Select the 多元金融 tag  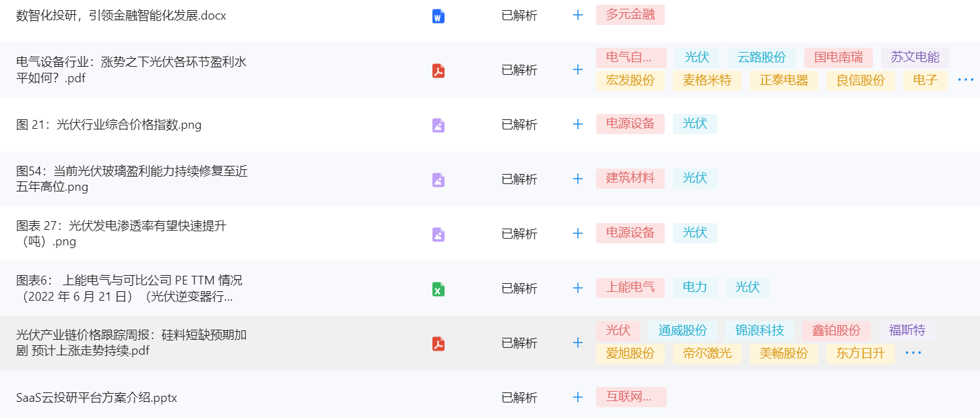coord(630,15)
